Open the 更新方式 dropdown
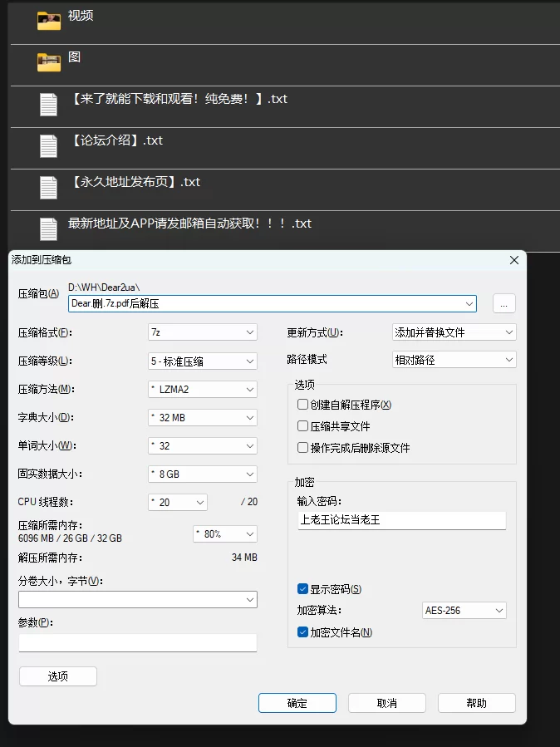This screenshot has width=560, height=747. [x=454, y=332]
